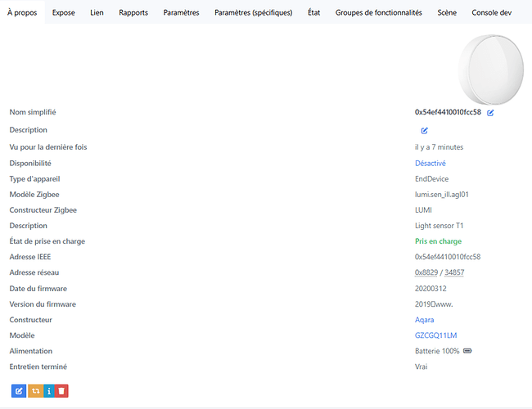Click the Batterie 100% text
The image size is (532, 409).
pos(437,351)
